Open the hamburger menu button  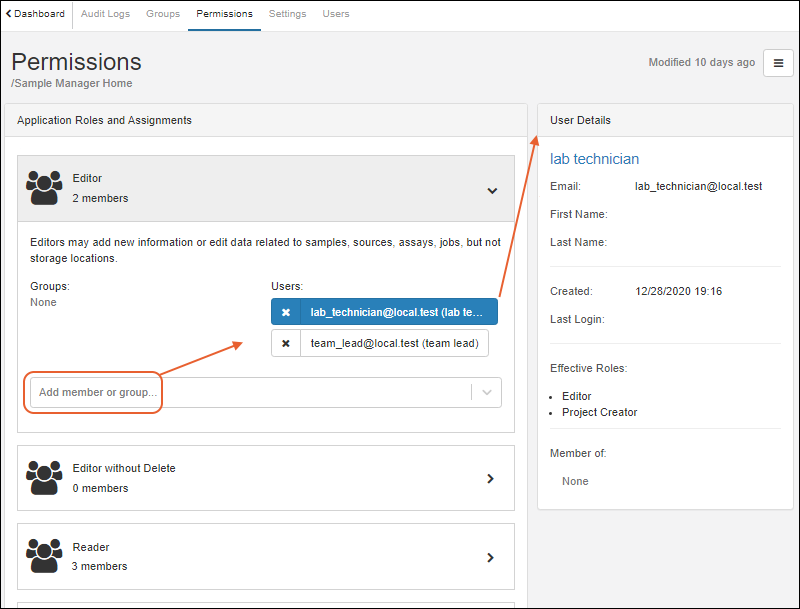tap(778, 63)
